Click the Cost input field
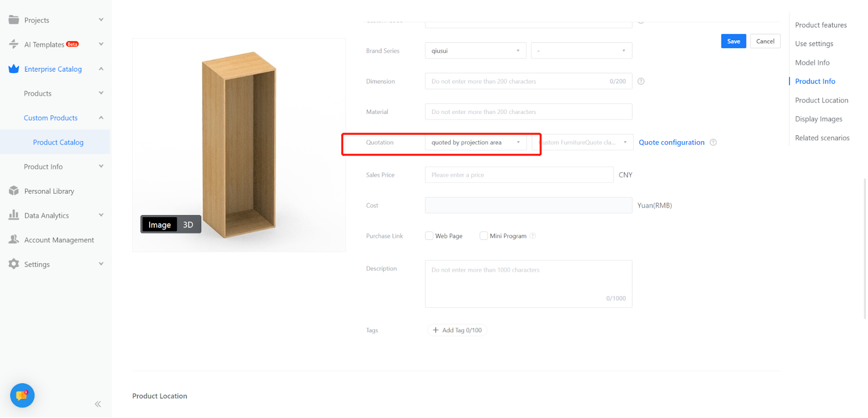Image resolution: width=868 pixels, height=418 pixels. (x=528, y=205)
